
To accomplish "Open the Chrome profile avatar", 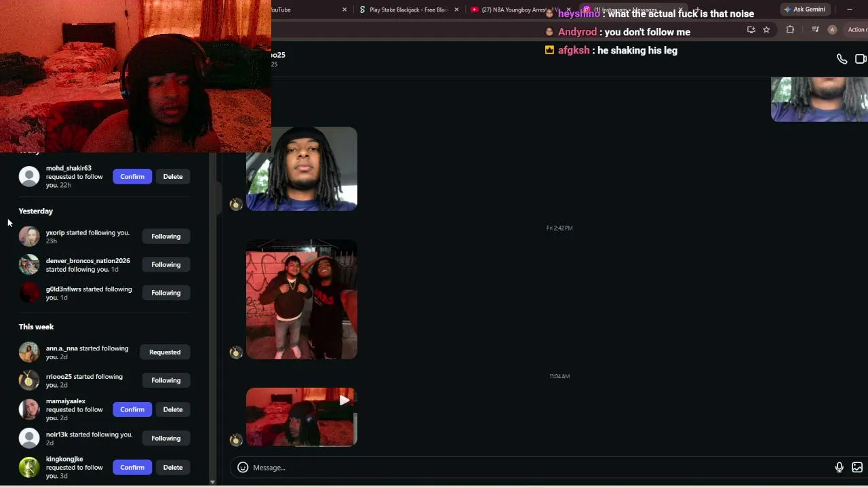I will [832, 30].
